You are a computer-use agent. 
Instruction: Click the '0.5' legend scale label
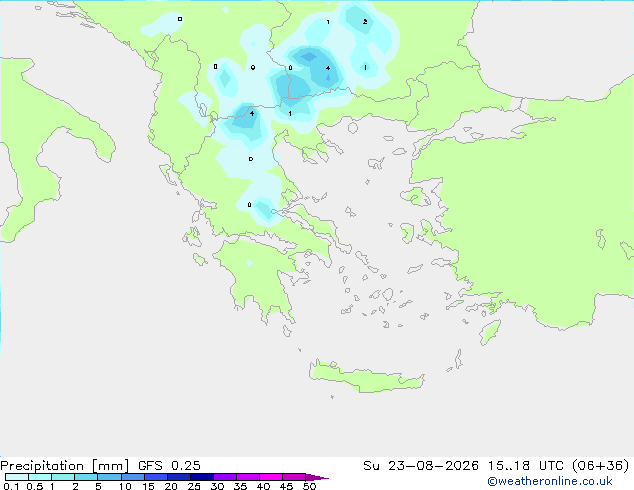[34, 486]
